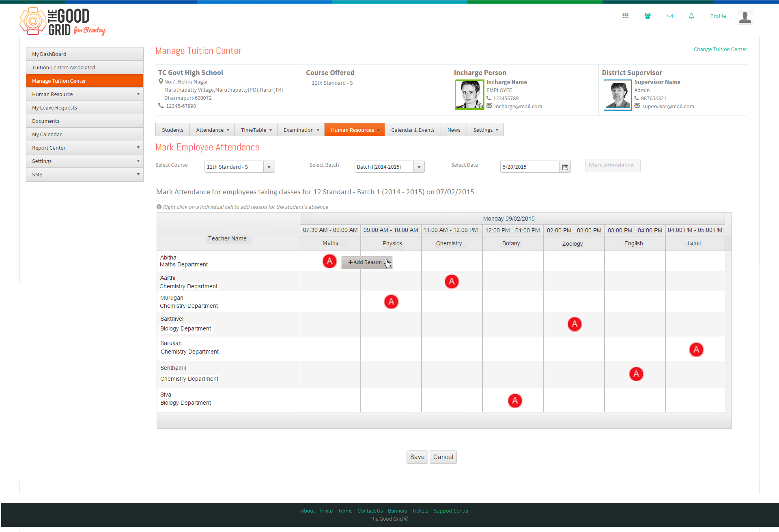779x532 pixels.
Task: Open My Leave Requests in the sidebar
Action: (x=85, y=107)
